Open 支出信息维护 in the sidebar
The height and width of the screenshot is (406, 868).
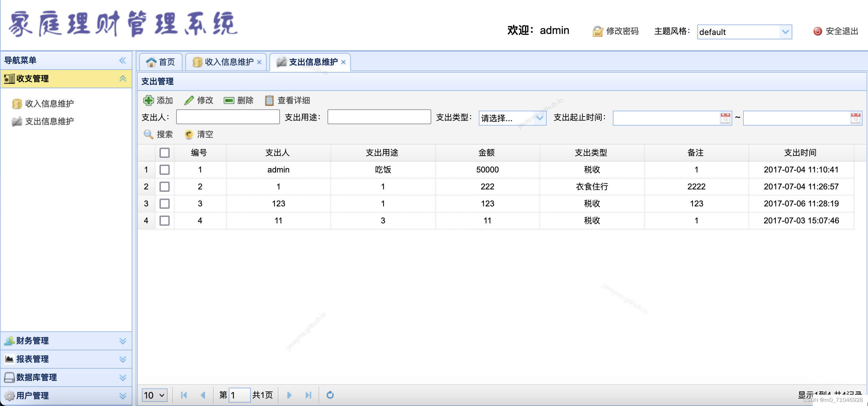tap(49, 122)
